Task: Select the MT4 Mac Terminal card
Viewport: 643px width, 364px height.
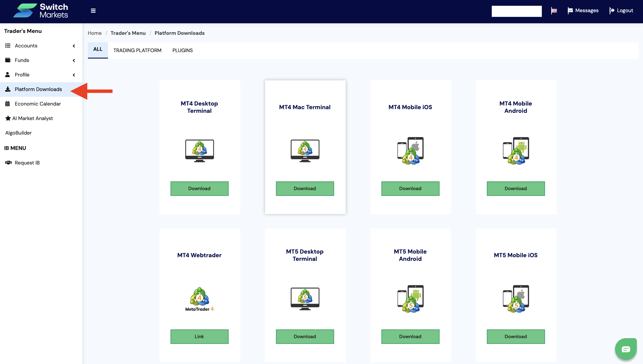Action: click(x=305, y=147)
